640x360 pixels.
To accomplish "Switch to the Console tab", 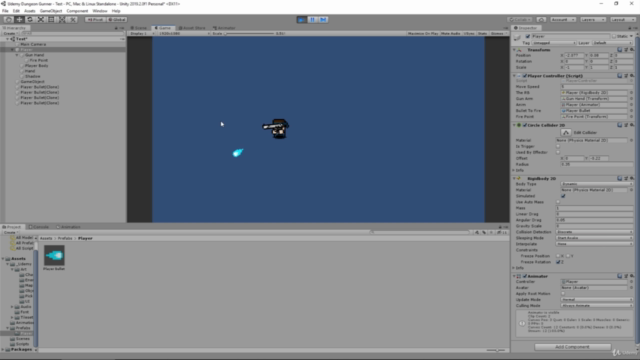I will (x=39, y=227).
